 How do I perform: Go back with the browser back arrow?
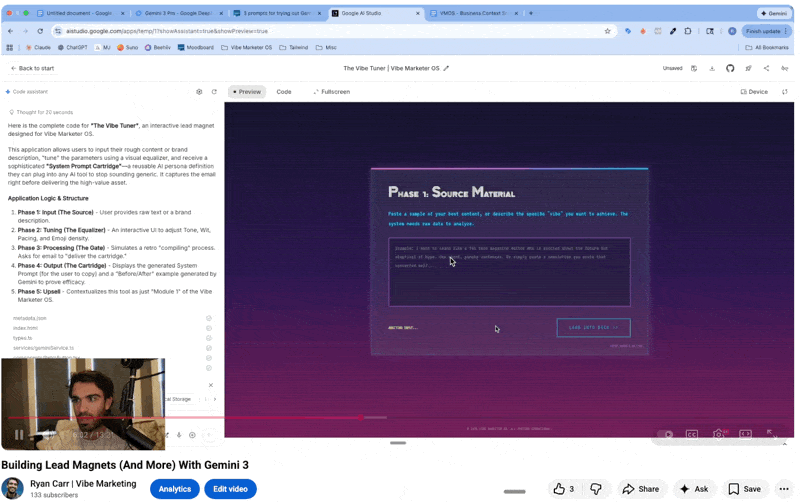[11, 31]
